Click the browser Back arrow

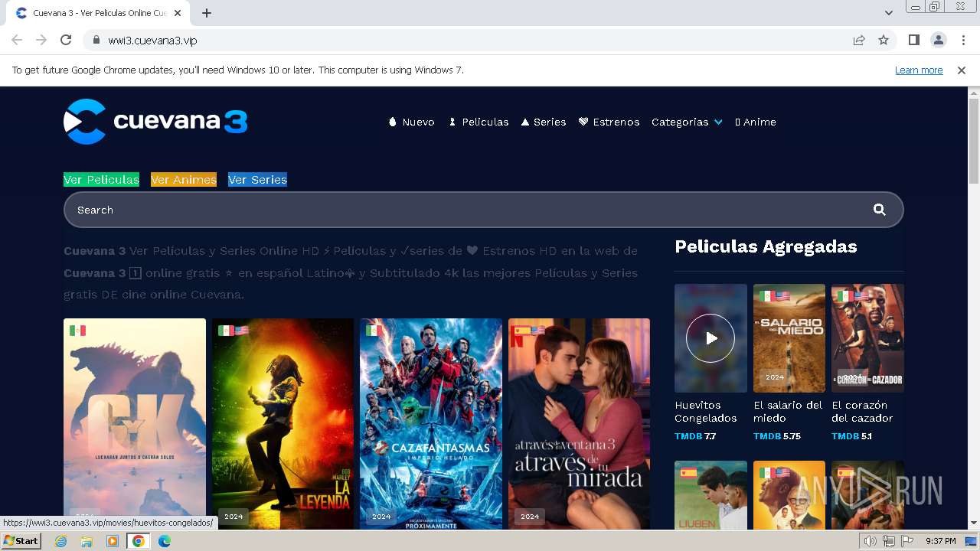(x=17, y=40)
